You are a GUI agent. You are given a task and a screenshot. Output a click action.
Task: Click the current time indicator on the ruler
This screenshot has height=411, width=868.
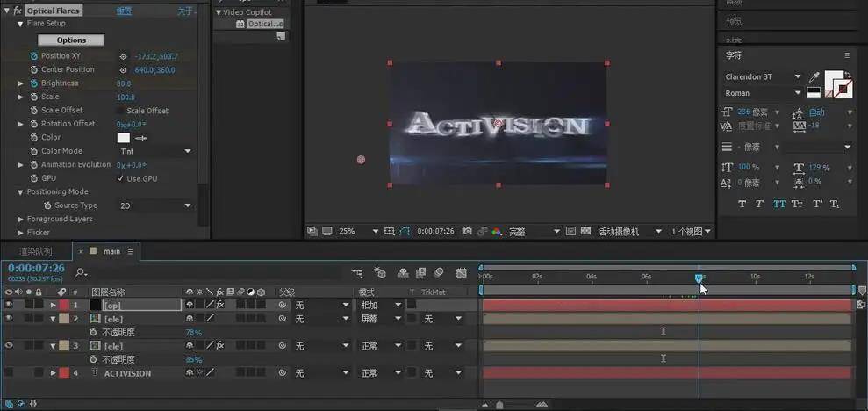tap(699, 278)
